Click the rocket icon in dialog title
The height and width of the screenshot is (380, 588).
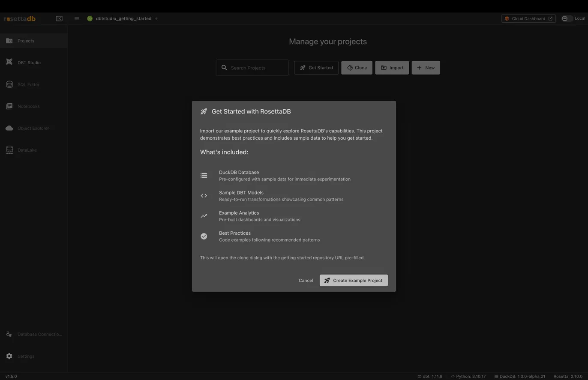click(204, 111)
